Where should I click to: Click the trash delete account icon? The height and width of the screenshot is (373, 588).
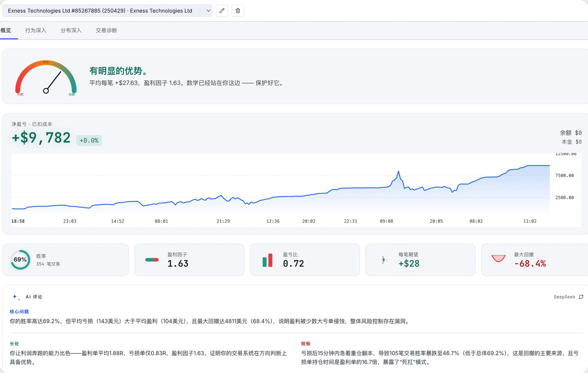pyautogui.click(x=238, y=11)
